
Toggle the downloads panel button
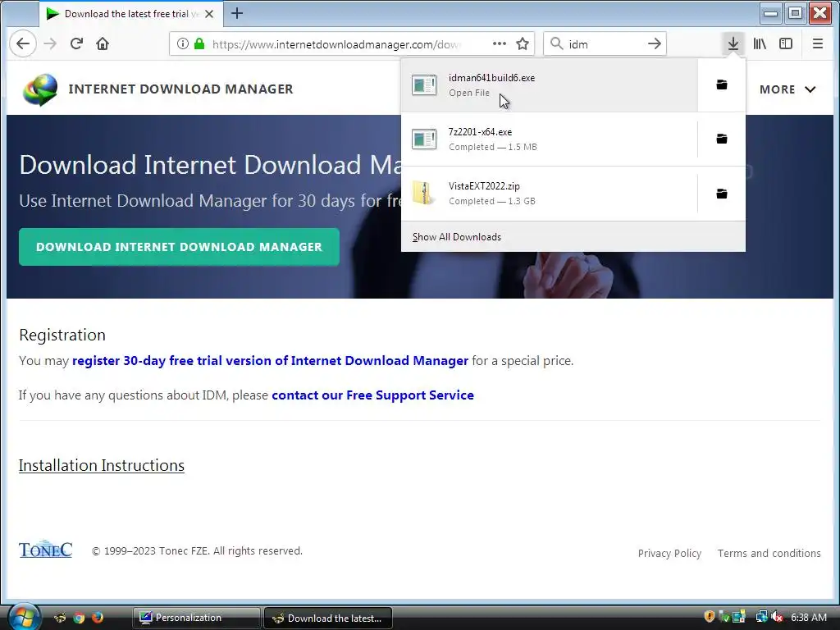pyautogui.click(x=733, y=43)
